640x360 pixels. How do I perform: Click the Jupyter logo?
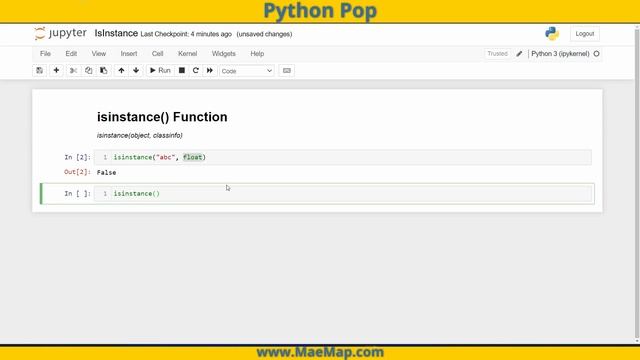point(60,33)
